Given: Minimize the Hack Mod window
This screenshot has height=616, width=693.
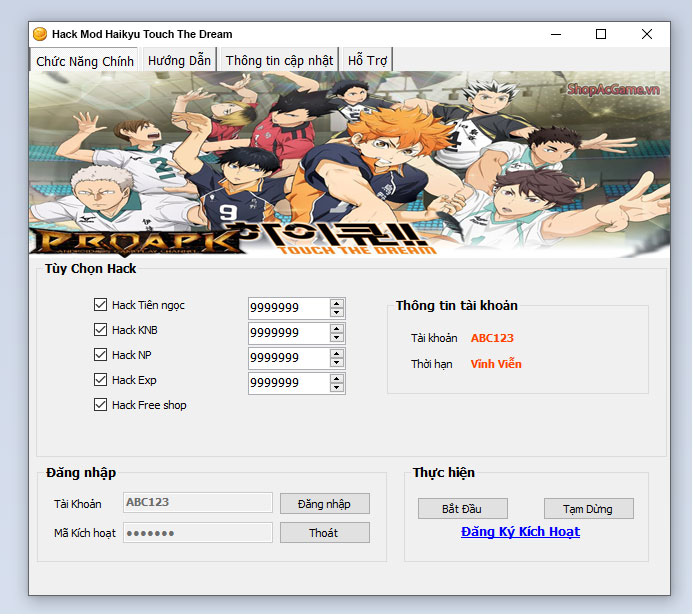Looking at the screenshot, I should [556, 34].
